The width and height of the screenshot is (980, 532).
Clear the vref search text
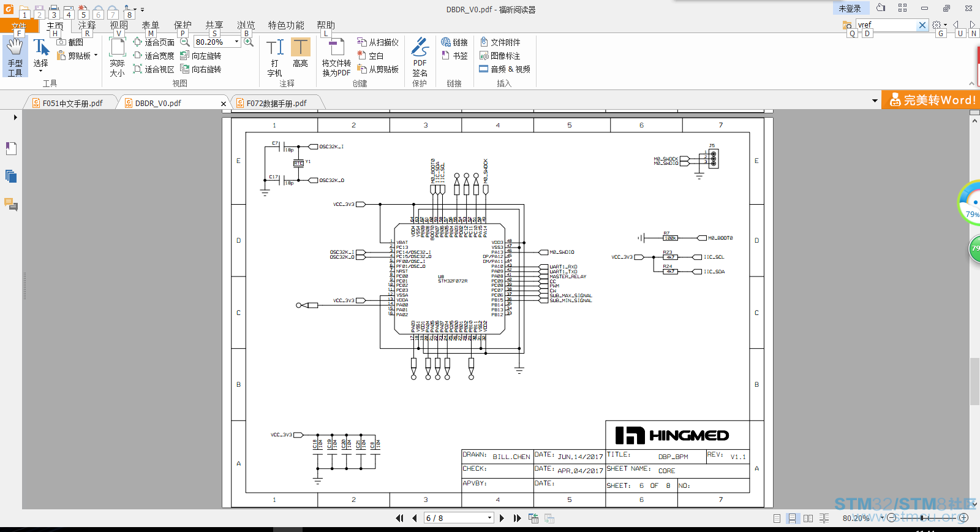click(x=922, y=25)
